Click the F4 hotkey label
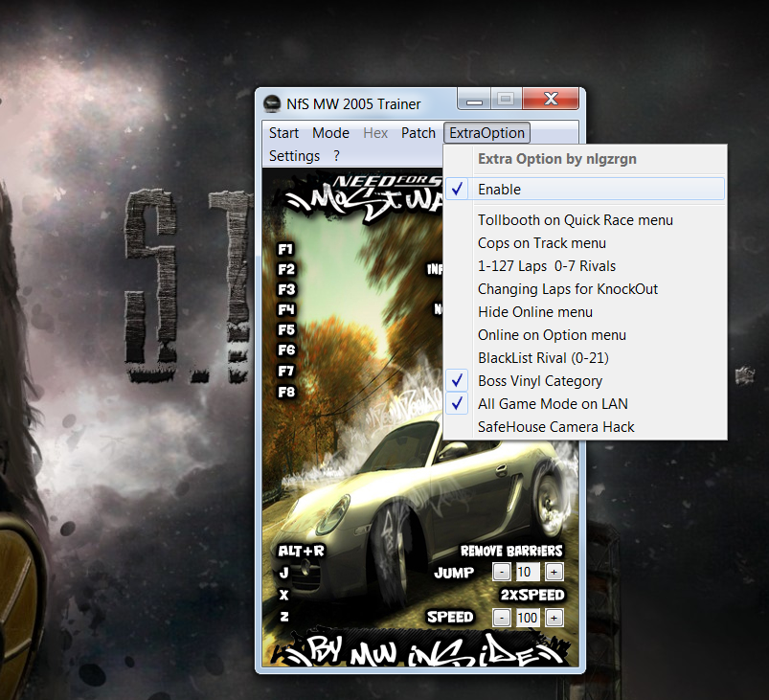This screenshot has height=700, width=769. [x=286, y=310]
